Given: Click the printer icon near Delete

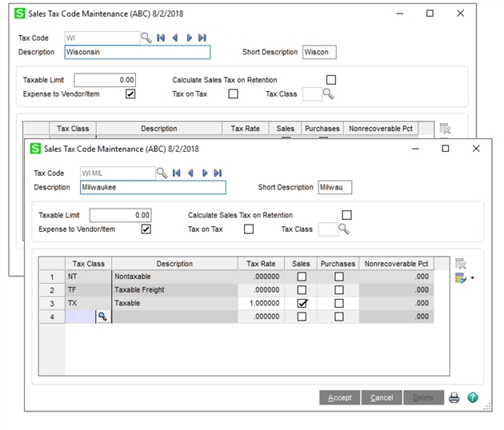Looking at the screenshot, I should click(x=454, y=397).
